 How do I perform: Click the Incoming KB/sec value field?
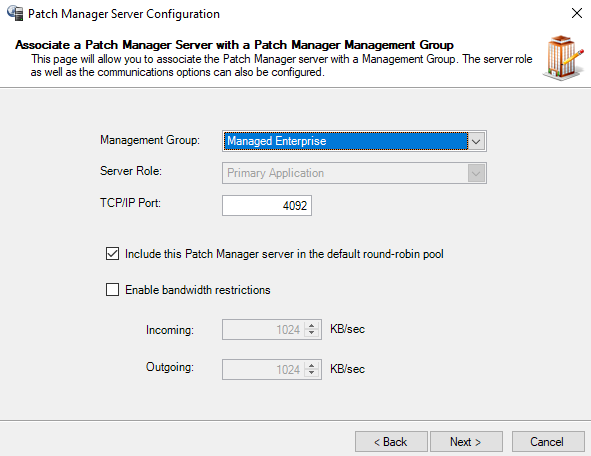(x=272, y=330)
